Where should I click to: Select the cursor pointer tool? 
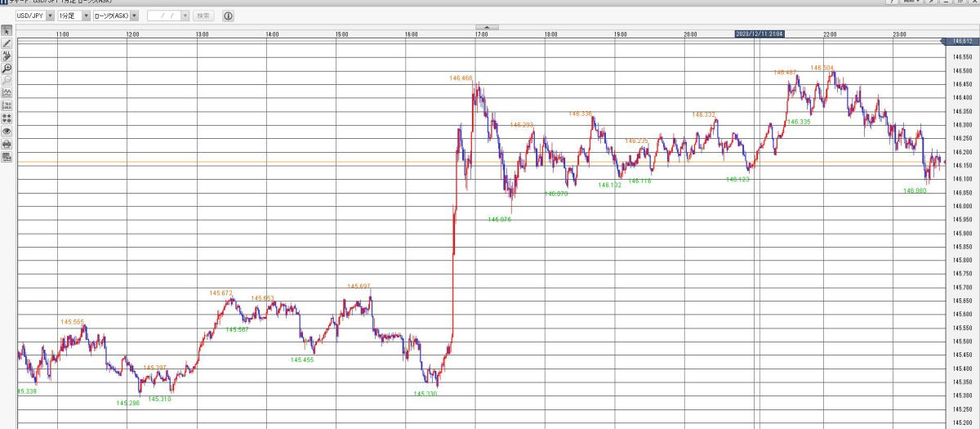(7, 31)
